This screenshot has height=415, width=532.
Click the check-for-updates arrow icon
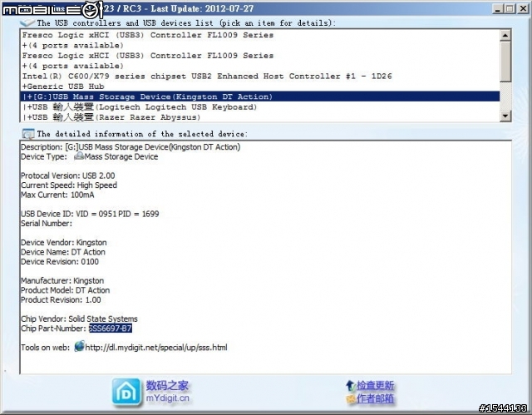point(350,386)
